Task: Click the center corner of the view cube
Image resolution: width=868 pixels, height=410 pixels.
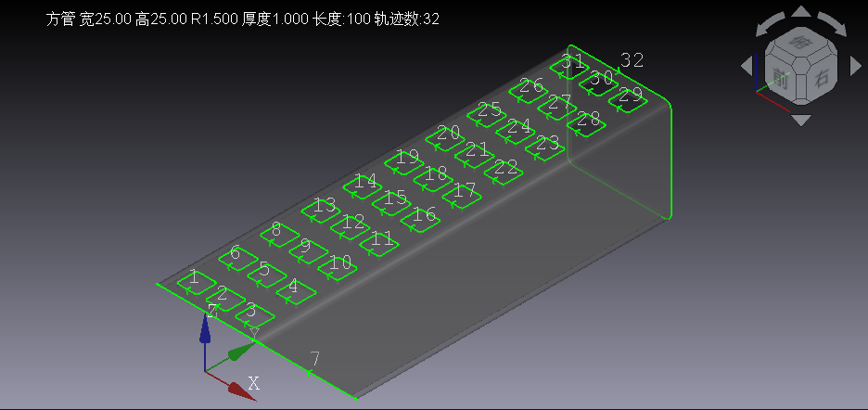Action: (800, 65)
